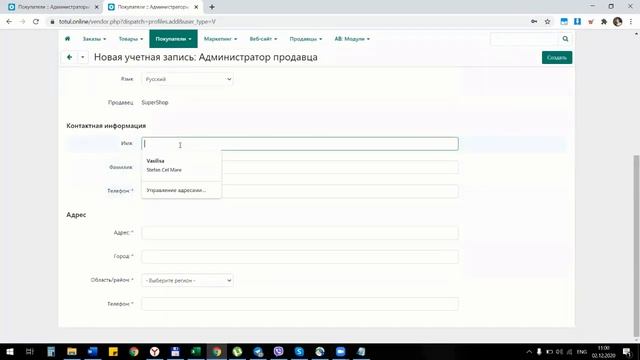The height and width of the screenshot is (360, 640).
Task: Open the Область/район region dropdown
Action: pos(187,280)
